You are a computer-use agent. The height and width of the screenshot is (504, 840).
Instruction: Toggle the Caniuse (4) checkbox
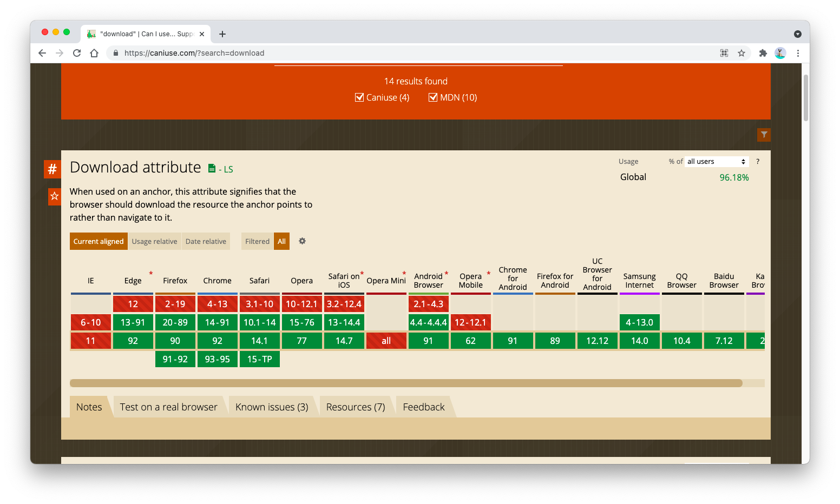pyautogui.click(x=359, y=97)
